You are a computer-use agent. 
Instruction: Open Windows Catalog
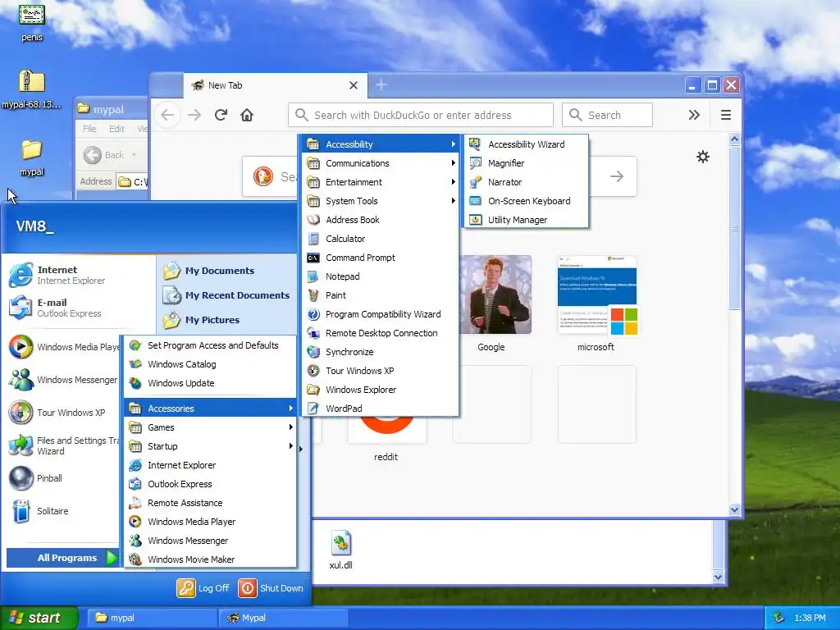[211, 364]
